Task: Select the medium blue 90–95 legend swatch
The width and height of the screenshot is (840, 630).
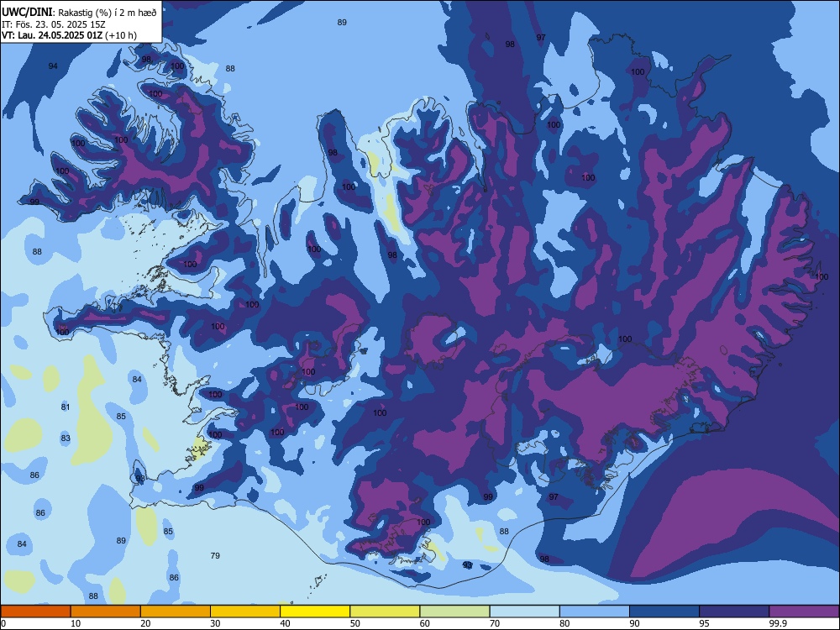Action: tap(664, 612)
